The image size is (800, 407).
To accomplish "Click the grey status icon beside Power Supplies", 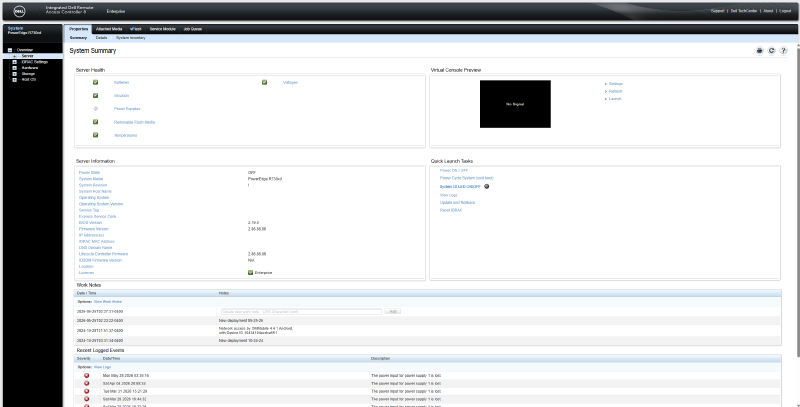I will 95,109.
